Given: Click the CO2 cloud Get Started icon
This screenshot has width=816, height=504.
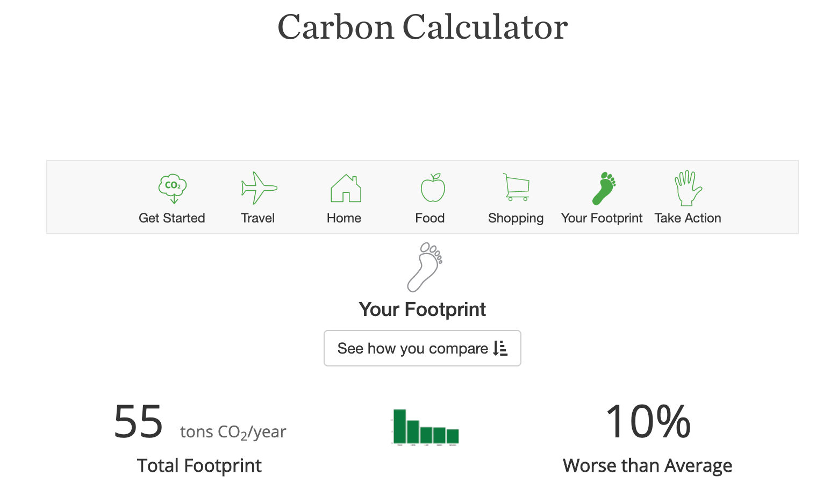Looking at the screenshot, I should [172, 189].
